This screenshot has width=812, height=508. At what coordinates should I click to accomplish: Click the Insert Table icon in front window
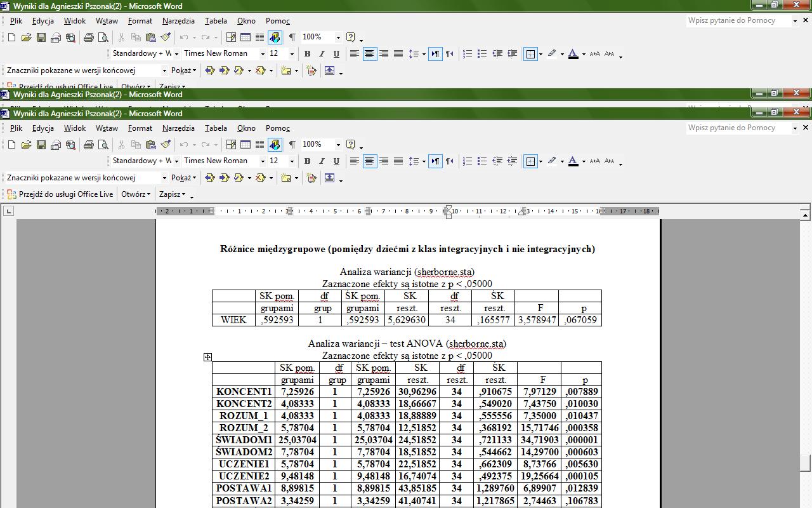tap(246, 145)
